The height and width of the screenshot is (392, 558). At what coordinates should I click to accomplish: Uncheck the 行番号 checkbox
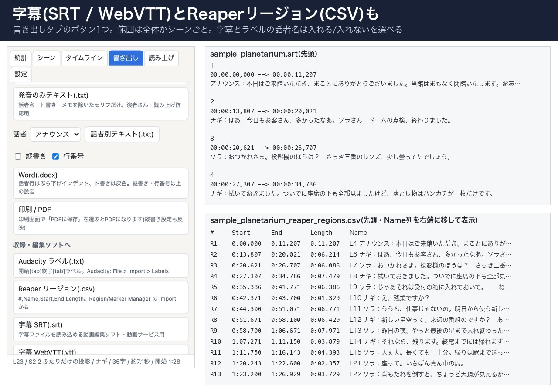coord(55,156)
